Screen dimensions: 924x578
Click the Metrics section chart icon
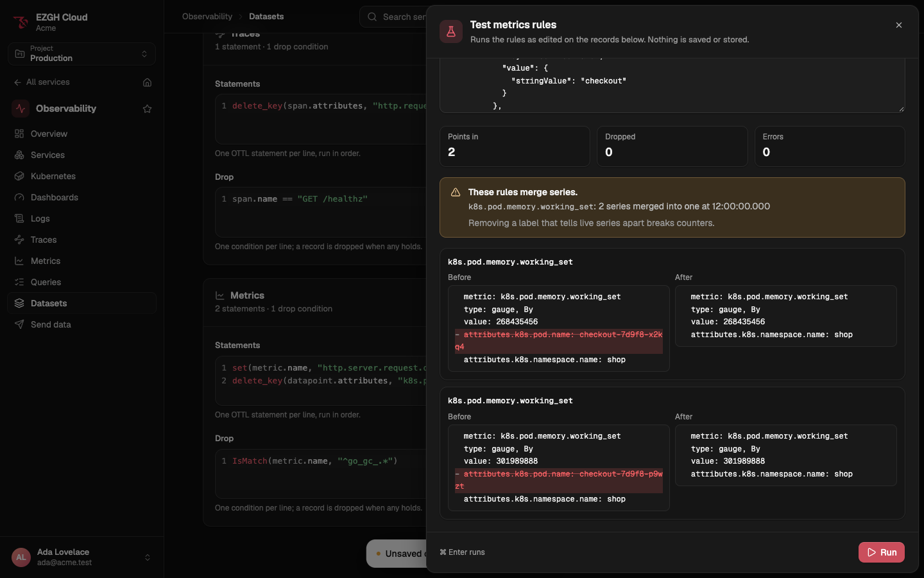220,295
